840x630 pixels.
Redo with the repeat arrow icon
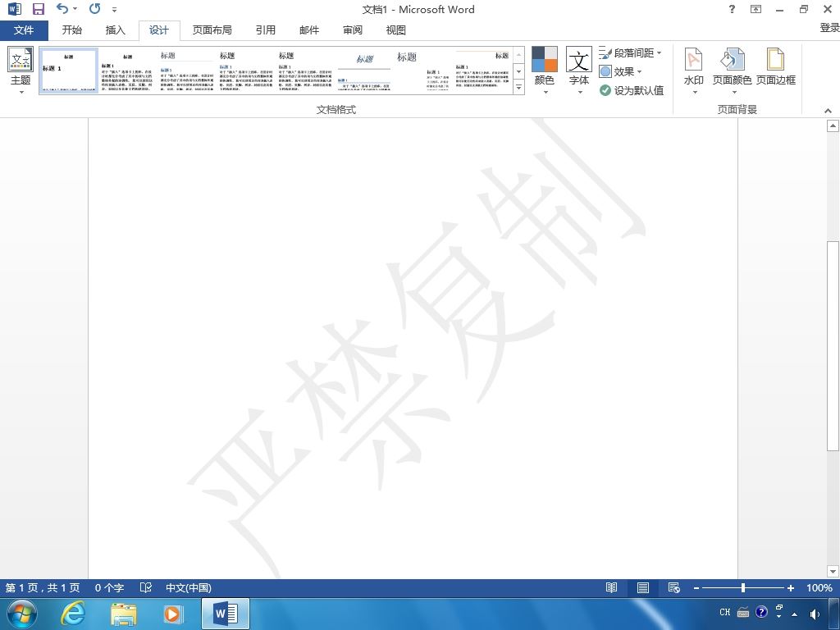point(95,8)
